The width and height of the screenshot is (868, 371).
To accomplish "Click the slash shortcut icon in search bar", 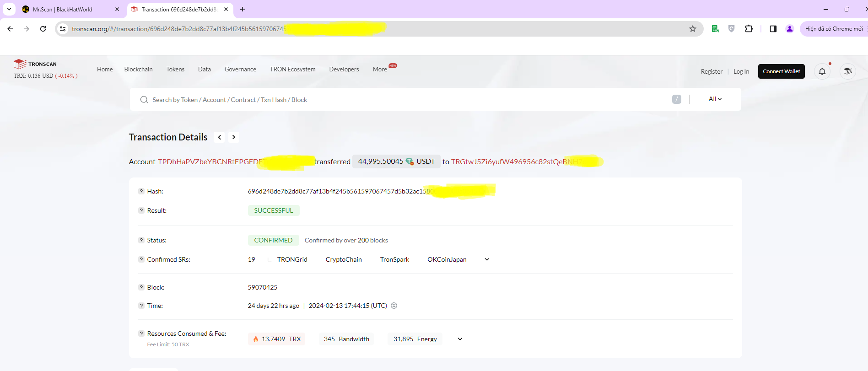I will 677,99.
